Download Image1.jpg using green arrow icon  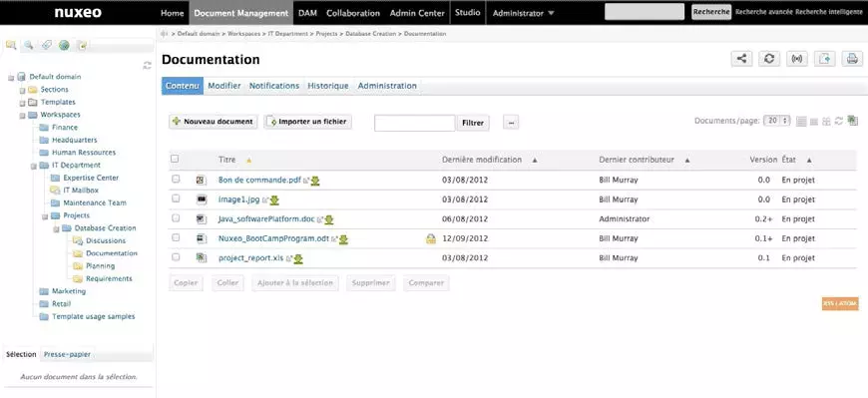(274, 199)
